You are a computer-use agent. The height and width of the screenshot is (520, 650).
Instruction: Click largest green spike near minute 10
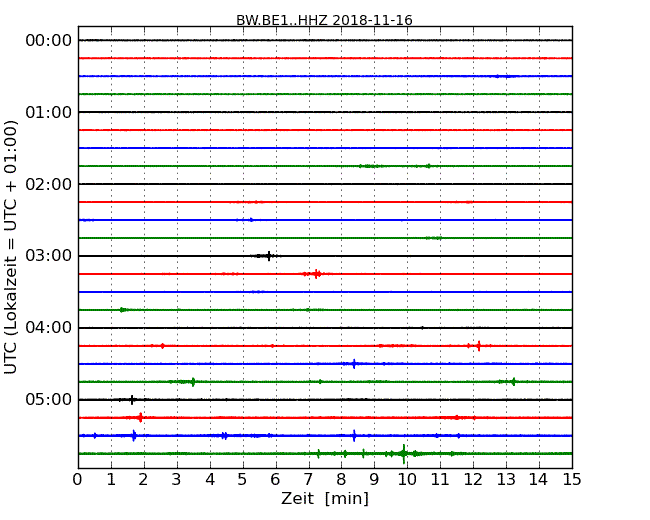404,454
